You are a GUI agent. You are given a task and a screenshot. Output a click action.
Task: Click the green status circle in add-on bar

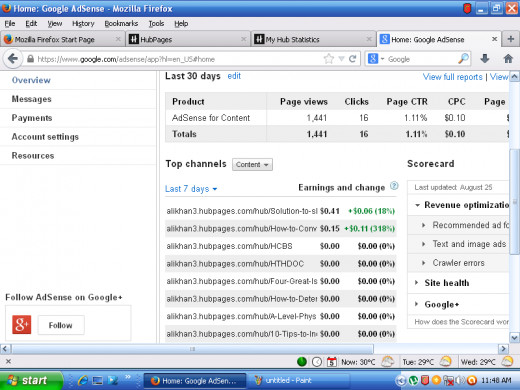click(302, 362)
